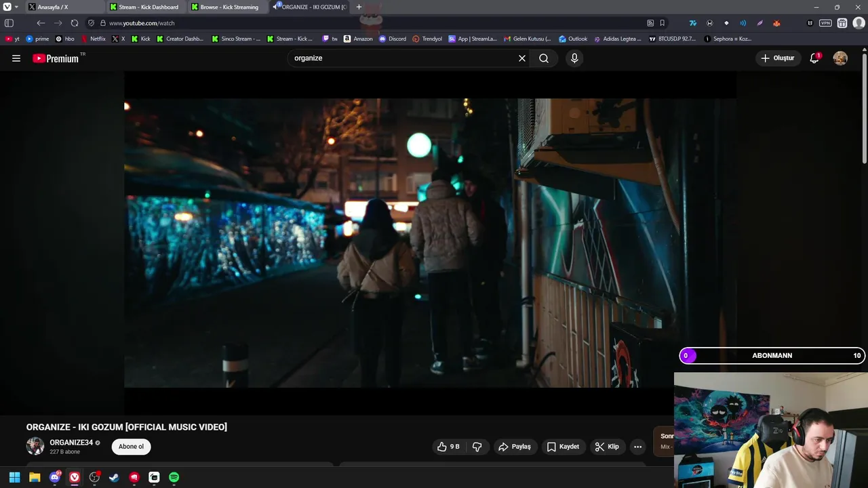This screenshot has width=868, height=488.
Task: Open prime bookmark
Action: pos(37,39)
